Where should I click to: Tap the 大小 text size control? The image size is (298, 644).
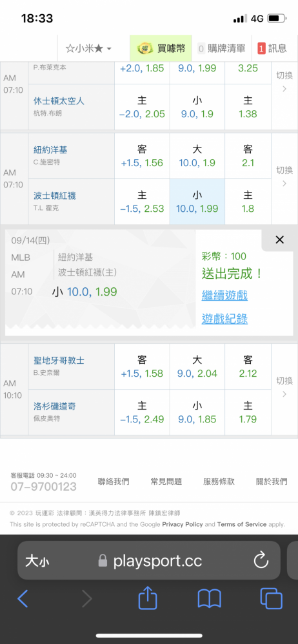[x=37, y=561]
